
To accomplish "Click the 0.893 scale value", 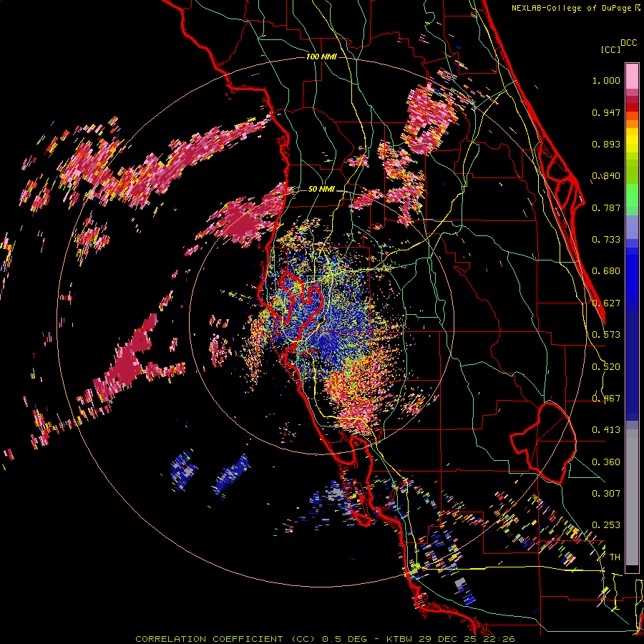I will (606, 144).
